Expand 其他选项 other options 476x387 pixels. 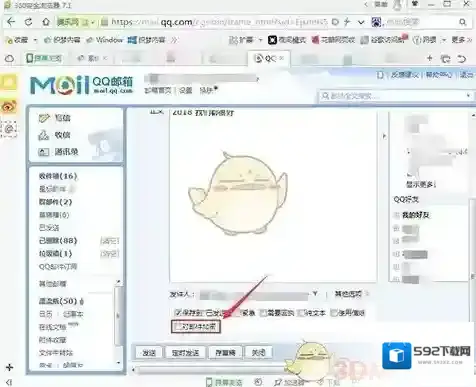pos(351,294)
